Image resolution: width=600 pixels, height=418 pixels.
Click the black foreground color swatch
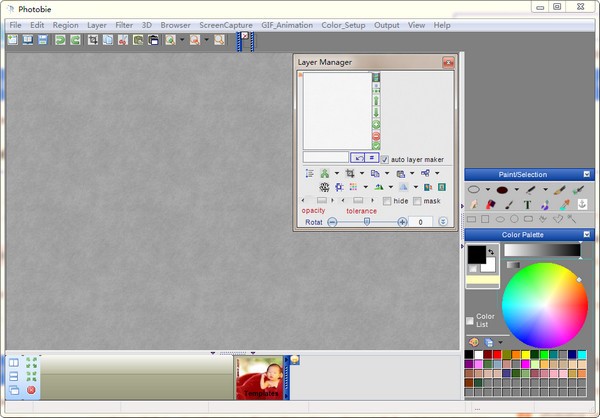coord(476,254)
